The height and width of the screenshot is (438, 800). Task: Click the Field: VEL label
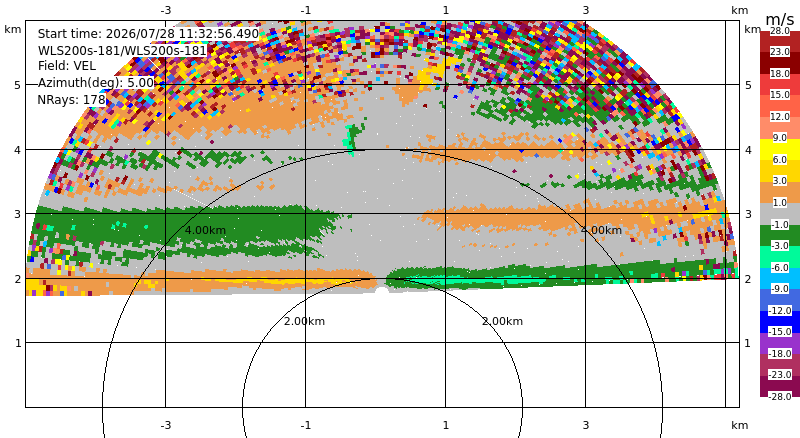(x=67, y=66)
